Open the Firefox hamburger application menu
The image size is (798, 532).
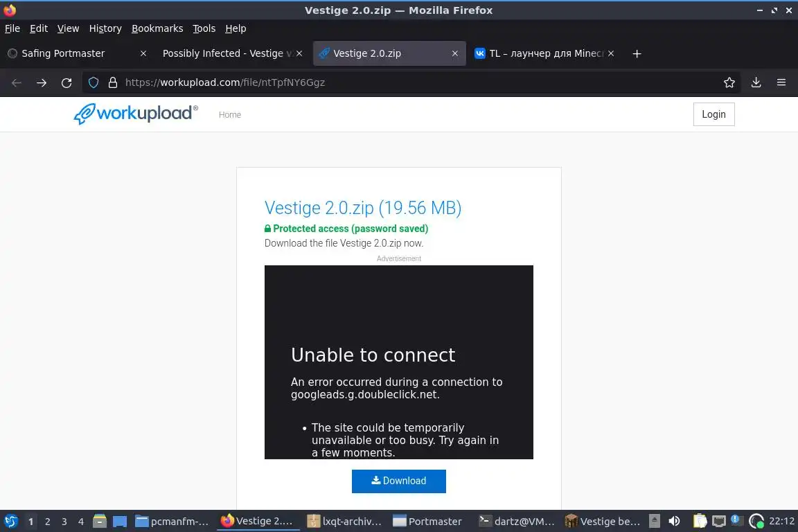tap(781, 82)
